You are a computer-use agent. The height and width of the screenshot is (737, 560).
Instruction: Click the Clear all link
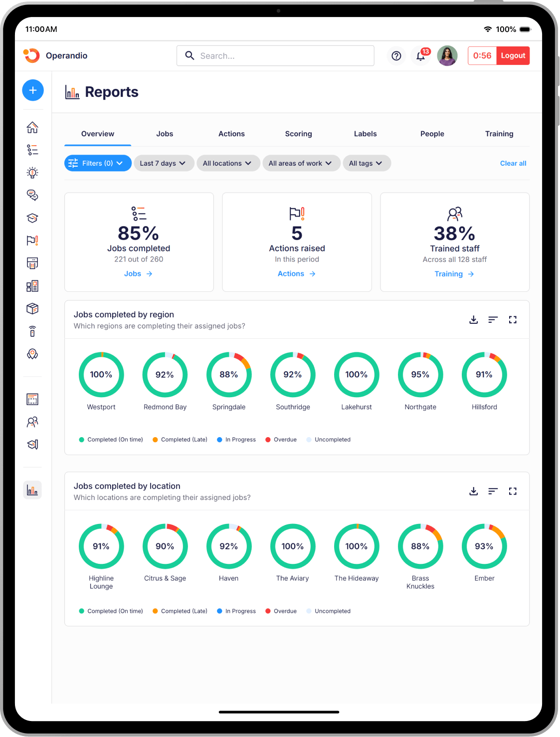click(513, 163)
